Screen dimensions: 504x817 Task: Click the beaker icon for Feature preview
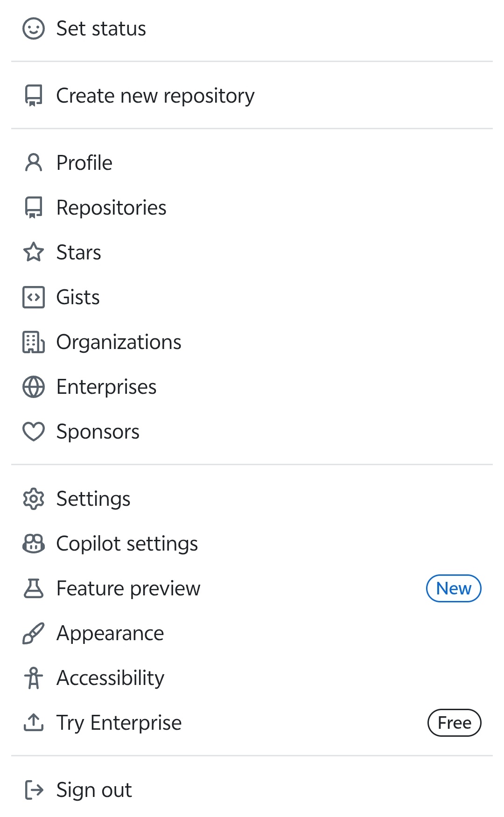[x=34, y=588]
